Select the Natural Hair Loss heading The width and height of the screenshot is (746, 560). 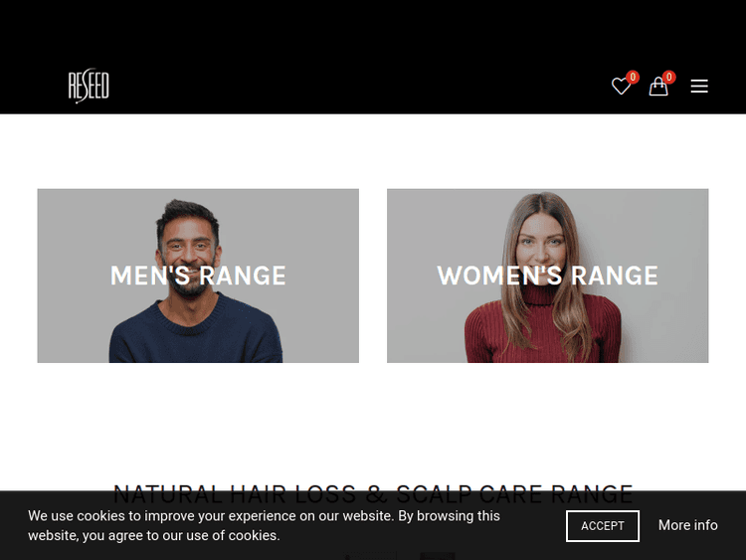pos(373,494)
